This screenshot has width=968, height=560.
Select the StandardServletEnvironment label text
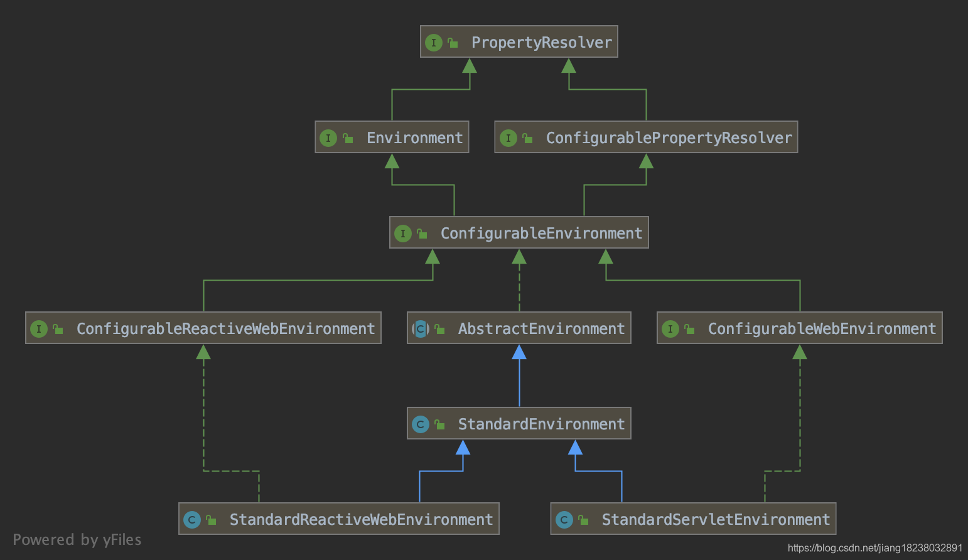pyautogui.click(x=716, y=520)
